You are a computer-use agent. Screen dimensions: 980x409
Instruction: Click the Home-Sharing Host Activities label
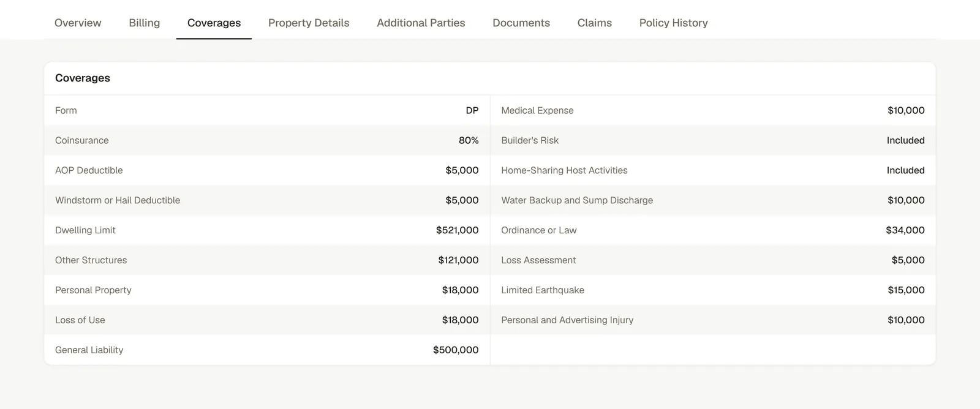(564, 170)
